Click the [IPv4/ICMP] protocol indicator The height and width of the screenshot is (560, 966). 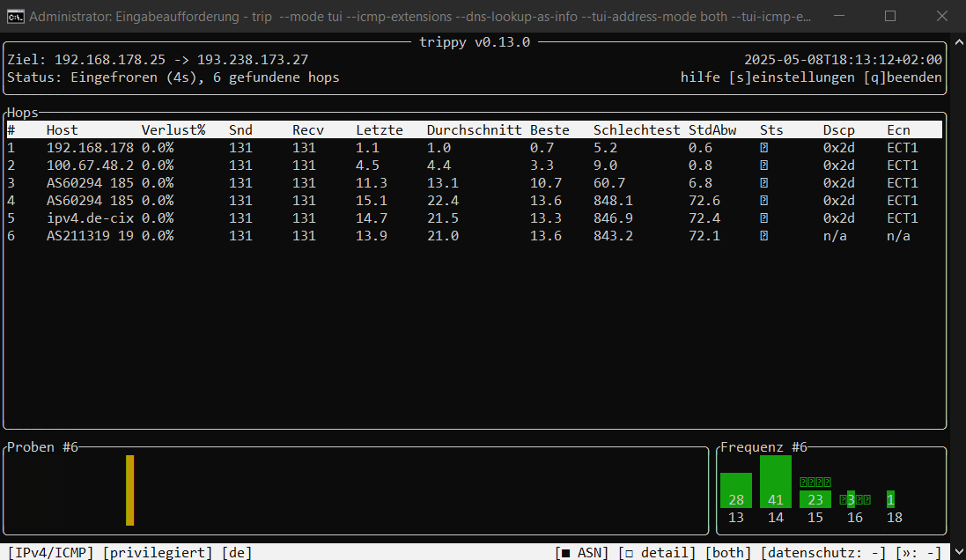point(50,553)
